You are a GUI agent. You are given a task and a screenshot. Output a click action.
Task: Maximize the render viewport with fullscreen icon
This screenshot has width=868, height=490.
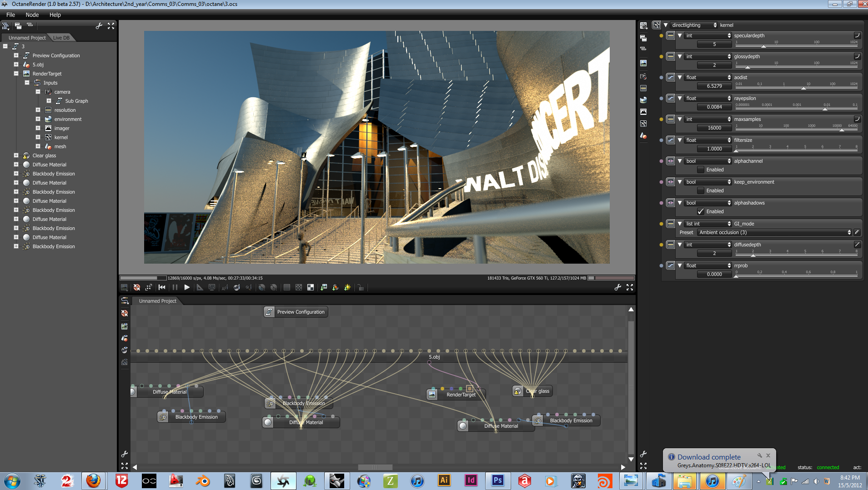630,287
